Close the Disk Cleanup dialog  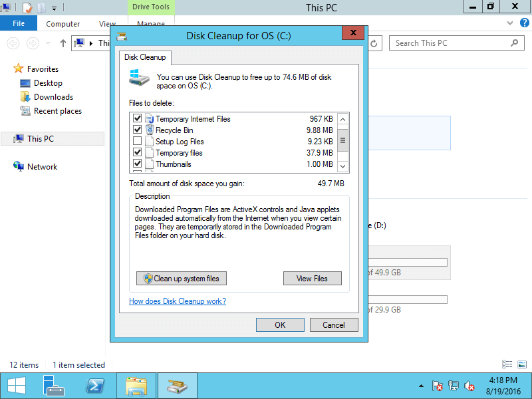[353, 33]
